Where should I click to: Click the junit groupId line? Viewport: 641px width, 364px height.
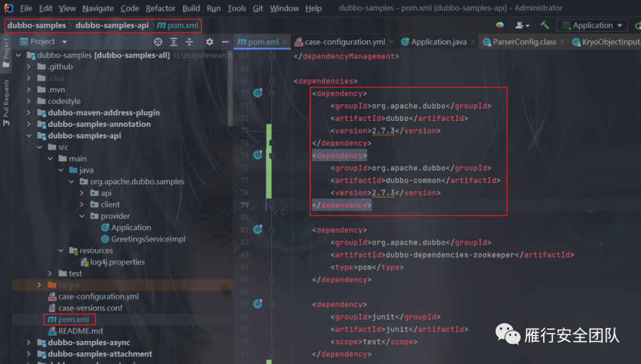pyautogui.click(x=386, y=317)
